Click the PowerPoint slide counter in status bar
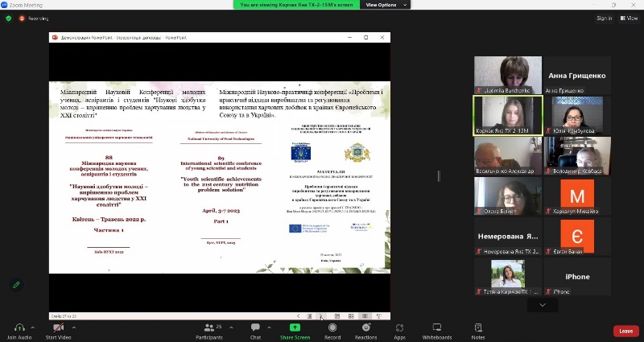 click(x=64, y=316)
